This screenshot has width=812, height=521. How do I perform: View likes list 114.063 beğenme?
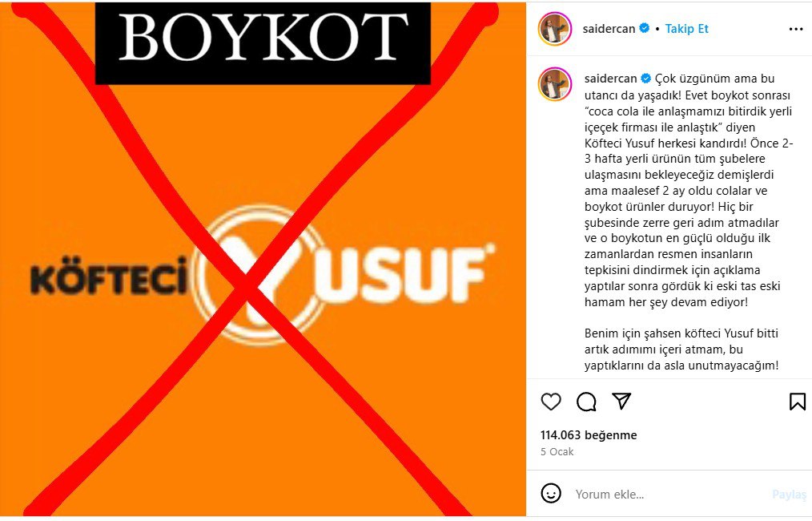[589, 435]
